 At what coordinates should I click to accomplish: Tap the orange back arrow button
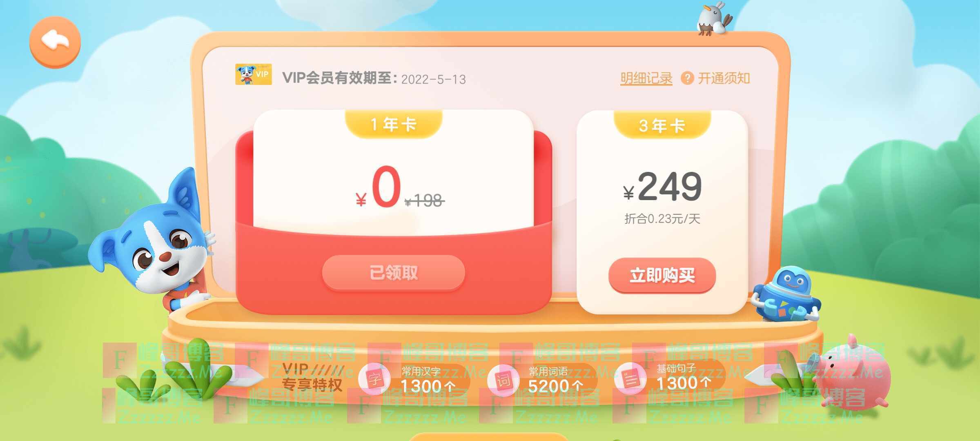click(x=55, y=42)
